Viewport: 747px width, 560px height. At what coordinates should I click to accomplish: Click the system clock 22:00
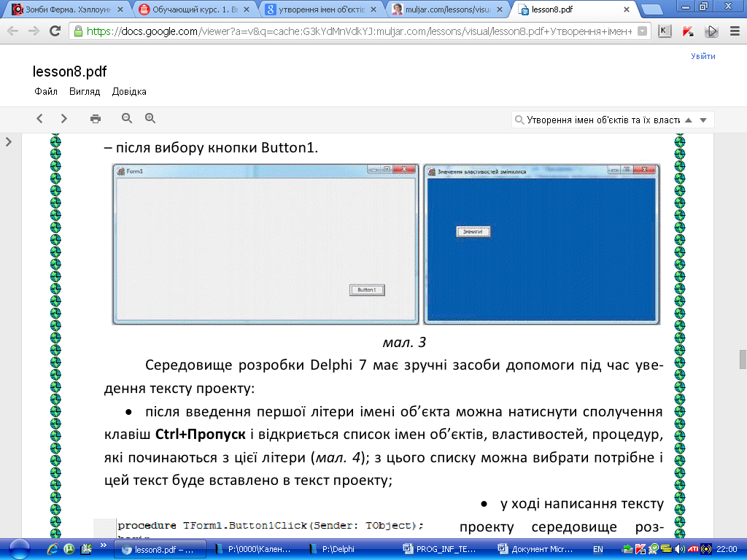pyautogui.click(x=727, y=550)
